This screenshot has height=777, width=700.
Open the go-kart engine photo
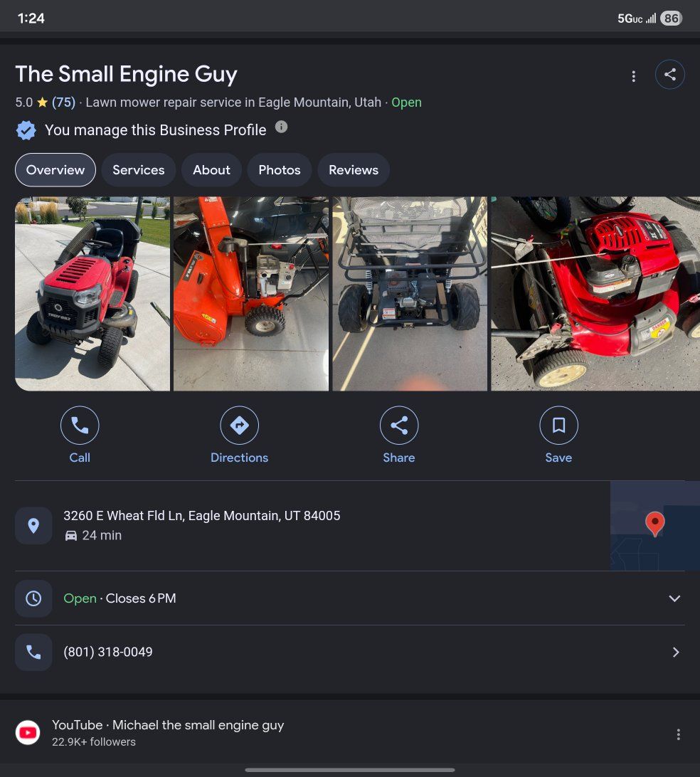pyautogui.click(x=410, y=294)
